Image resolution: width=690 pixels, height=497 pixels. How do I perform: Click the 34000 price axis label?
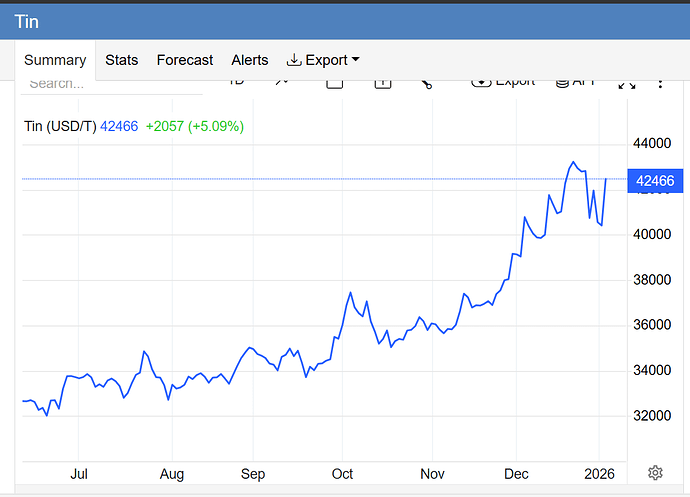click(652, 370)
